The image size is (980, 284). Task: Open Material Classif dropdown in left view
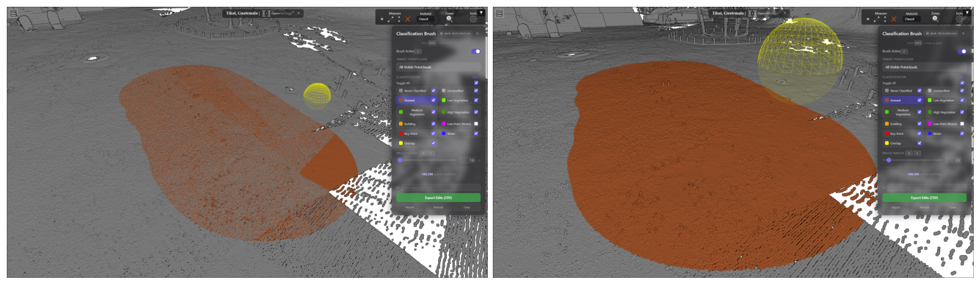(x=425, y=19)
